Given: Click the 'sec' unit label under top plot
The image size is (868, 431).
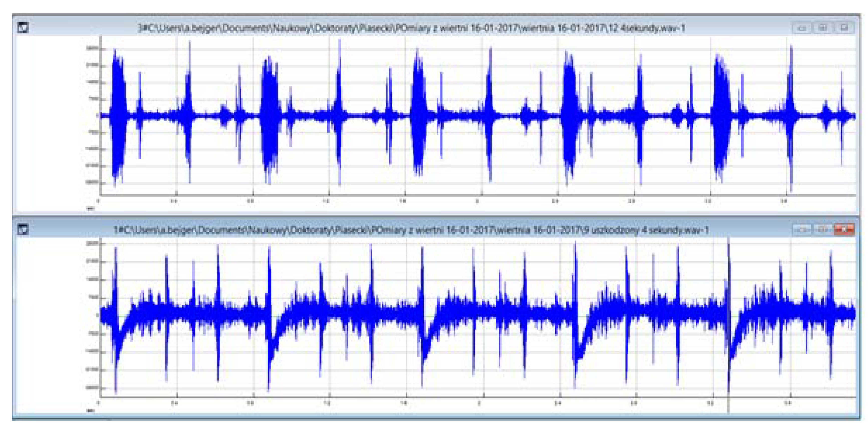Looking at the screenshot, I should 91,209.
